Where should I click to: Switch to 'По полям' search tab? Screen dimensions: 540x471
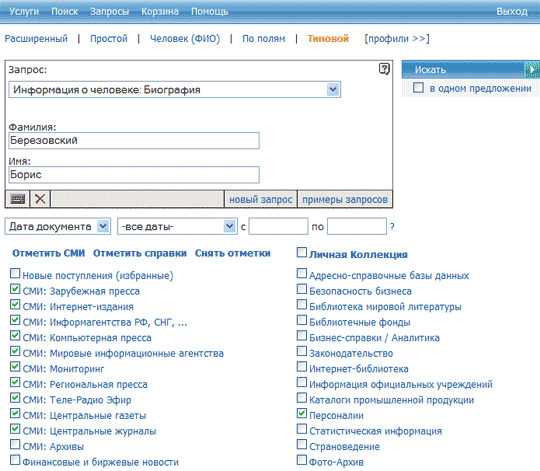(x=264, y=39)
